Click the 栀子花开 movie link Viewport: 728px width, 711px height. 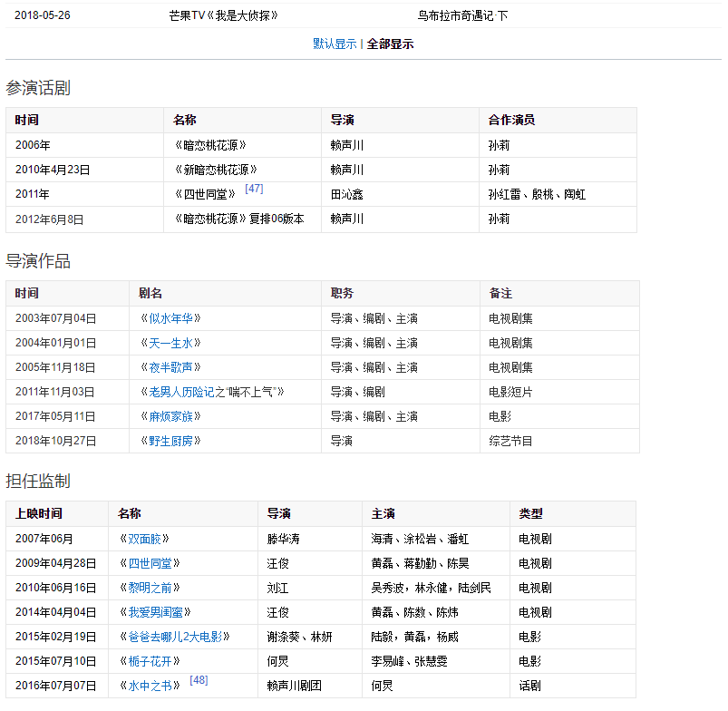click(149, 661)
